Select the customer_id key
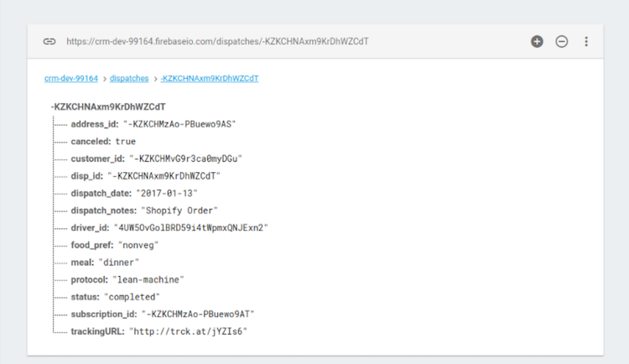This screenshot has width=629, height=364. pos(98,159)
